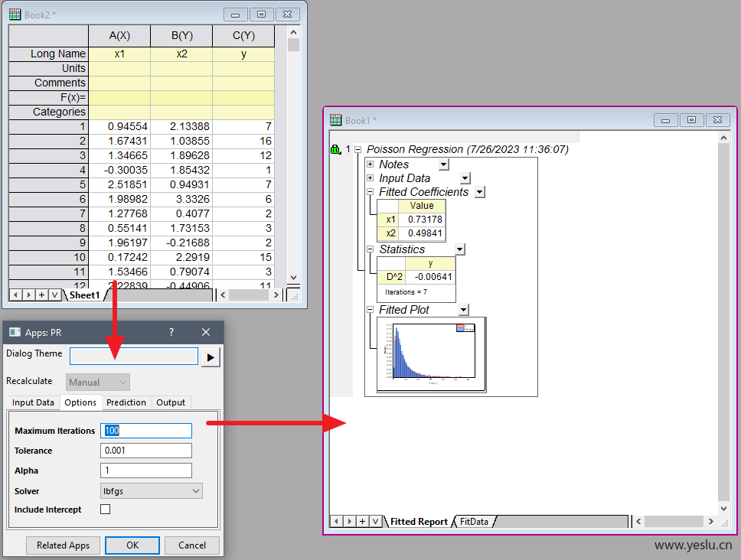This screenshot has width=741, height=560.
Task: Click the Dialog Theme text field
Action: (x=134, y=356)
